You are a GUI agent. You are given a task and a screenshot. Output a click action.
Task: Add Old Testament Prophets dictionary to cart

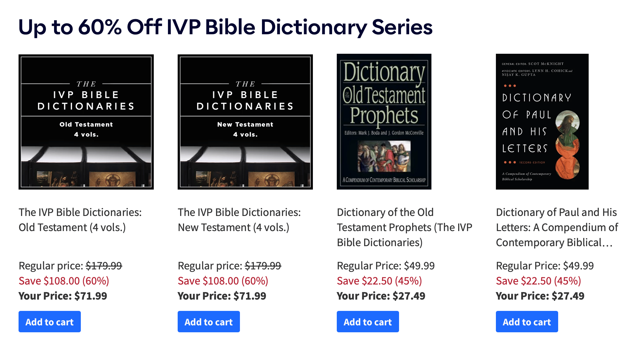(368, 322)
